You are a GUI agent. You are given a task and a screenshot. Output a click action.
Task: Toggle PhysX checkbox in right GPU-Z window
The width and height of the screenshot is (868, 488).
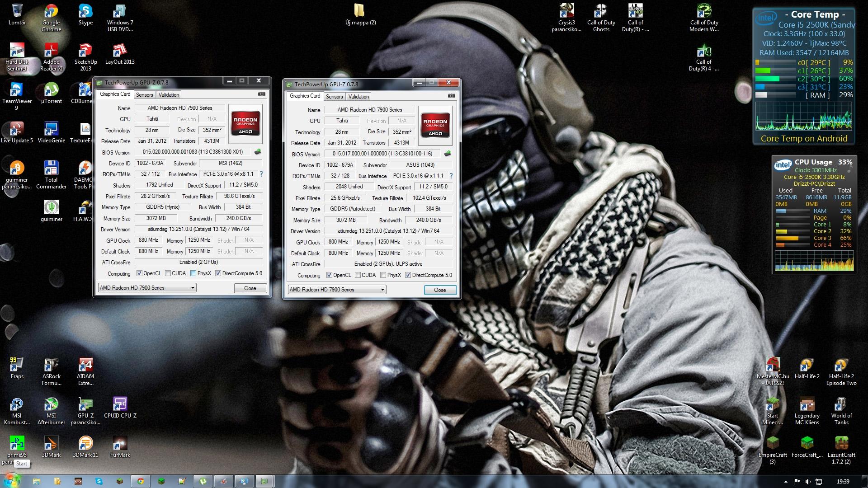coord(383,275)
